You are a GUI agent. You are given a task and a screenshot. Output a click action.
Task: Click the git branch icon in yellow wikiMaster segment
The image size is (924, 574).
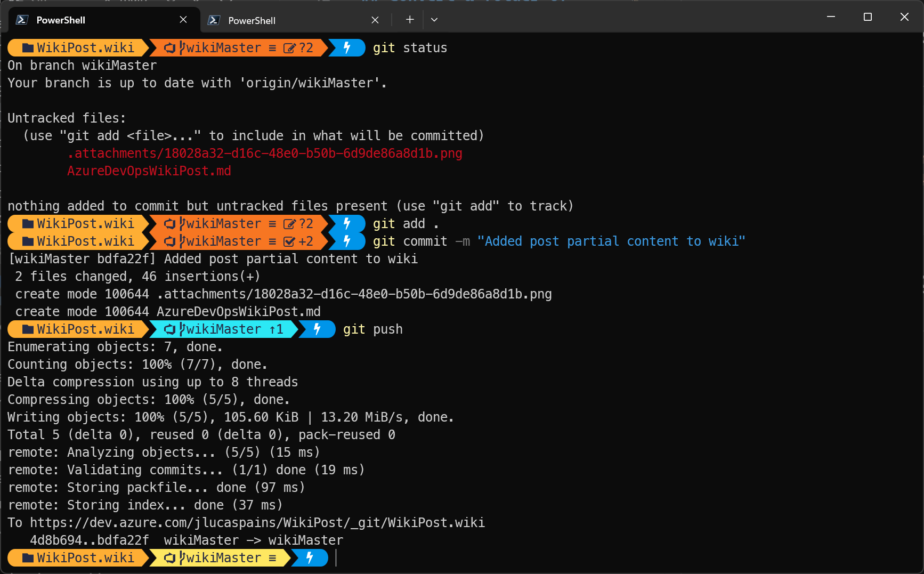[x=182, y=558]
